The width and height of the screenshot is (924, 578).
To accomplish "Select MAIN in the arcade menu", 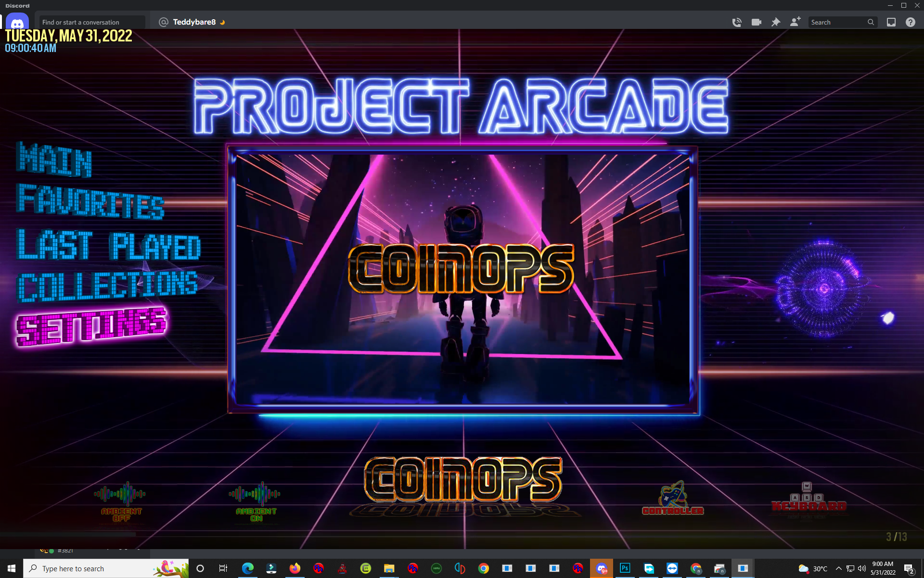I will click(x=54, y=159).
